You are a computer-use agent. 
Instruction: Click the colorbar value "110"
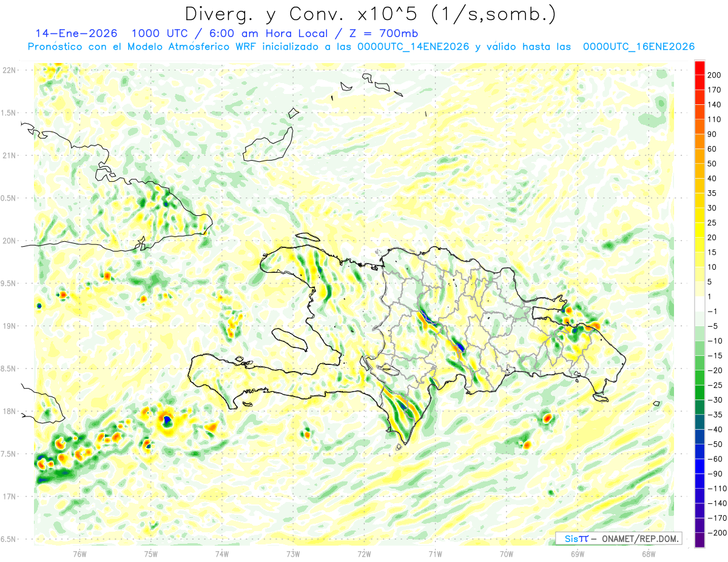(x=714, y=119)
